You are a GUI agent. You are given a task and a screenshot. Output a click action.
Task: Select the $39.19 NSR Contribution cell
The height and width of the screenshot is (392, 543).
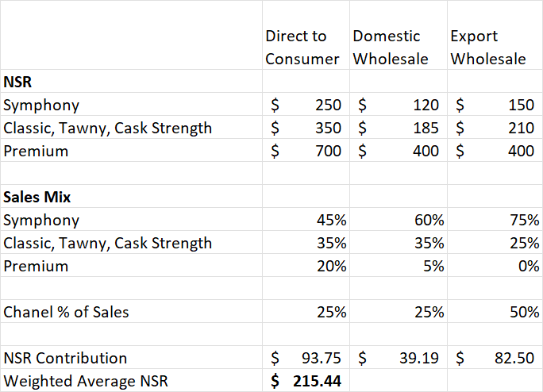click(397, 358)
